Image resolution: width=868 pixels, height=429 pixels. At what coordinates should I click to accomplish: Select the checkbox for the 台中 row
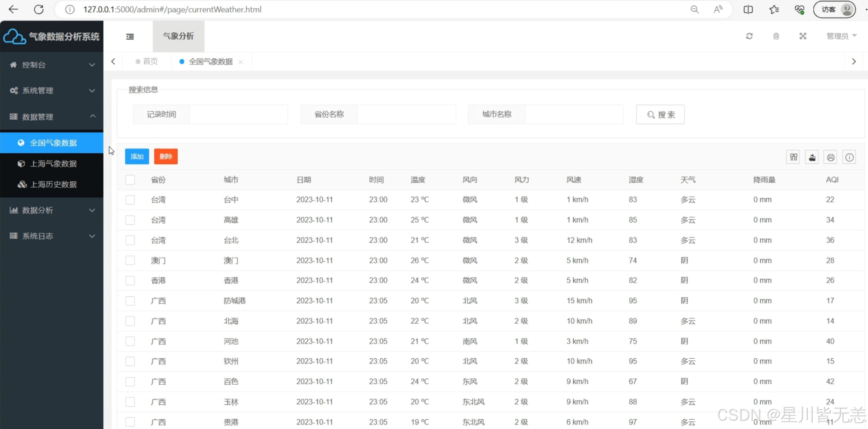tap(130, 200)
